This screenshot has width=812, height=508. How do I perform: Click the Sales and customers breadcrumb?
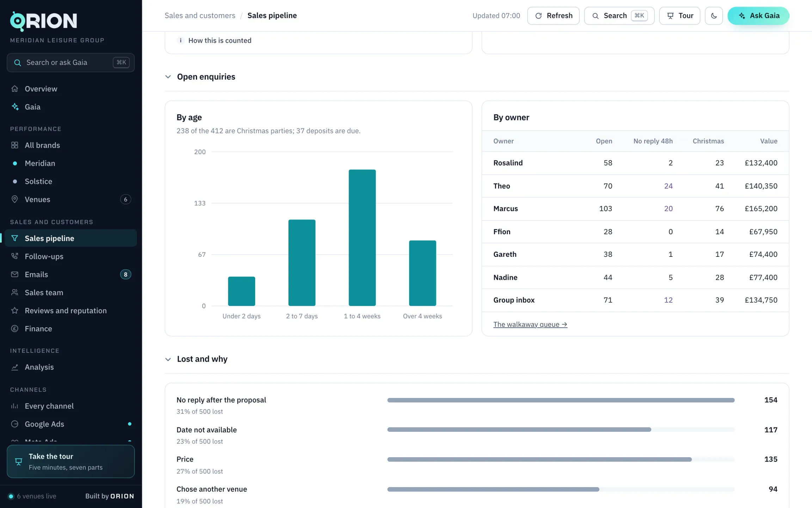pyautogui.click(x=200, y=16)
